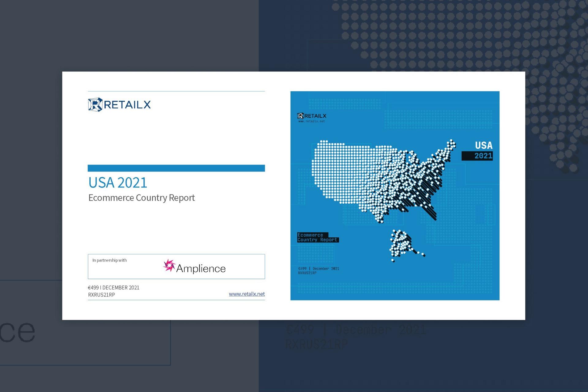Click the RetailX logo on the white page
588x392 pixels.
(119, 105)
